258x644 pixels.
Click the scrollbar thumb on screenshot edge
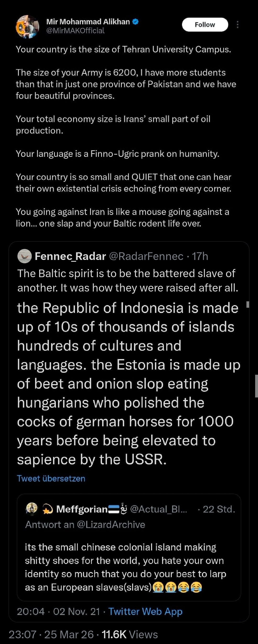pos(256,386)
